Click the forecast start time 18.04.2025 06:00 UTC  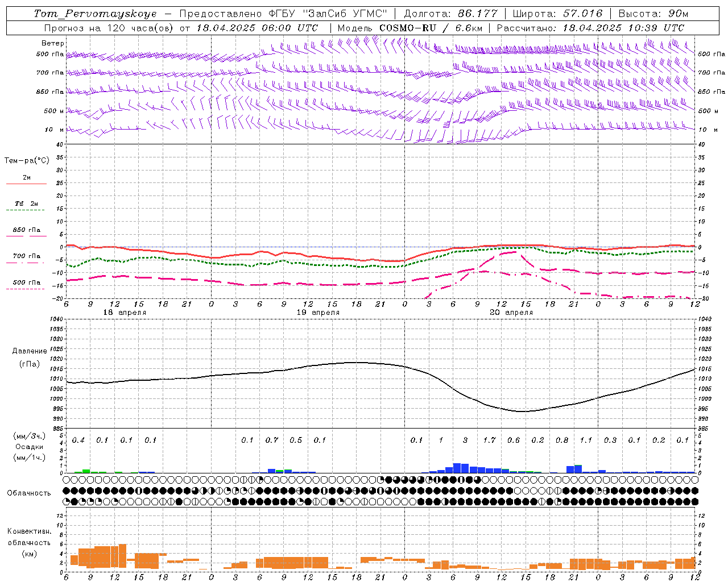tap(257, 28)
